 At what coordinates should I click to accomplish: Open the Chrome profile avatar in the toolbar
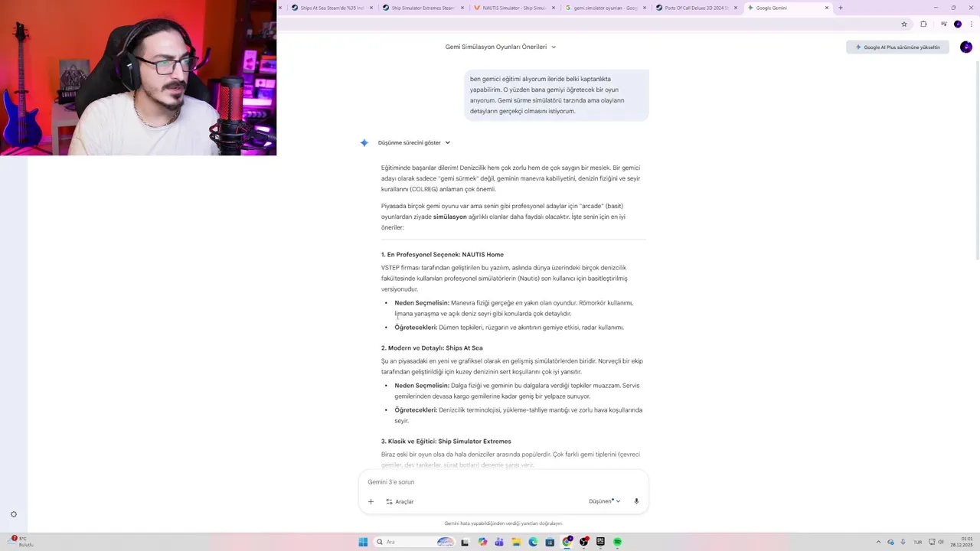pos(958,24)
